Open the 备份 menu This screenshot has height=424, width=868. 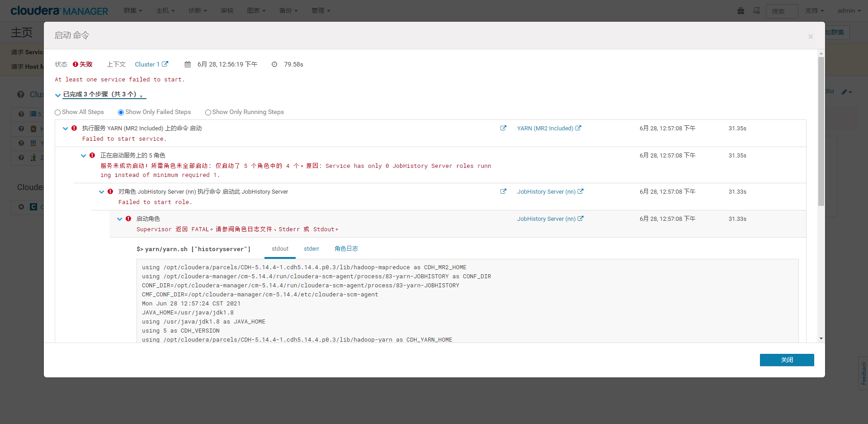[x=288, y=10]
